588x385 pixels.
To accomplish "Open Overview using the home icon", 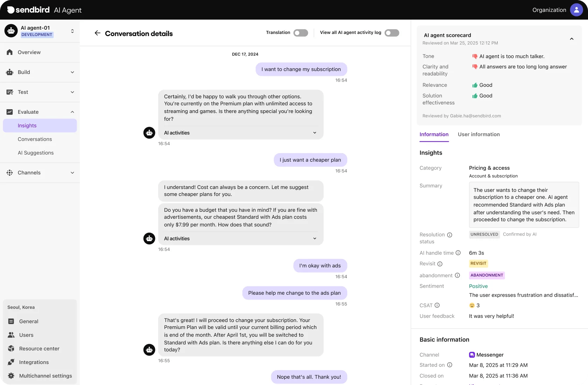I will 9,52.
